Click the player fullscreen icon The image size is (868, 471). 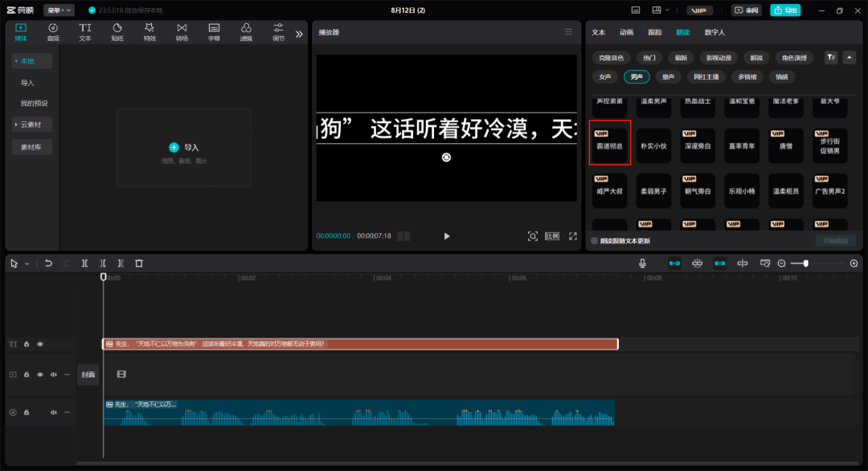(573, 236)
